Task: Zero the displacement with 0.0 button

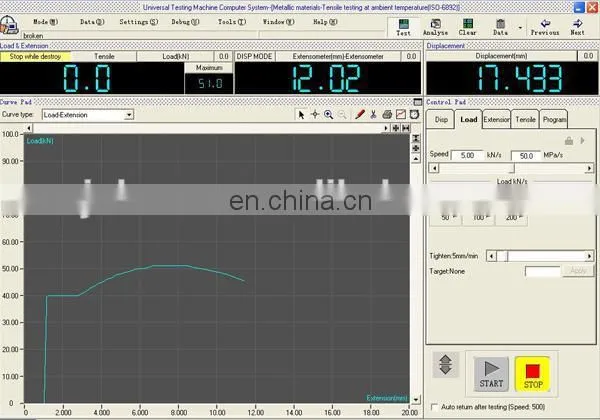Action: 588,56
